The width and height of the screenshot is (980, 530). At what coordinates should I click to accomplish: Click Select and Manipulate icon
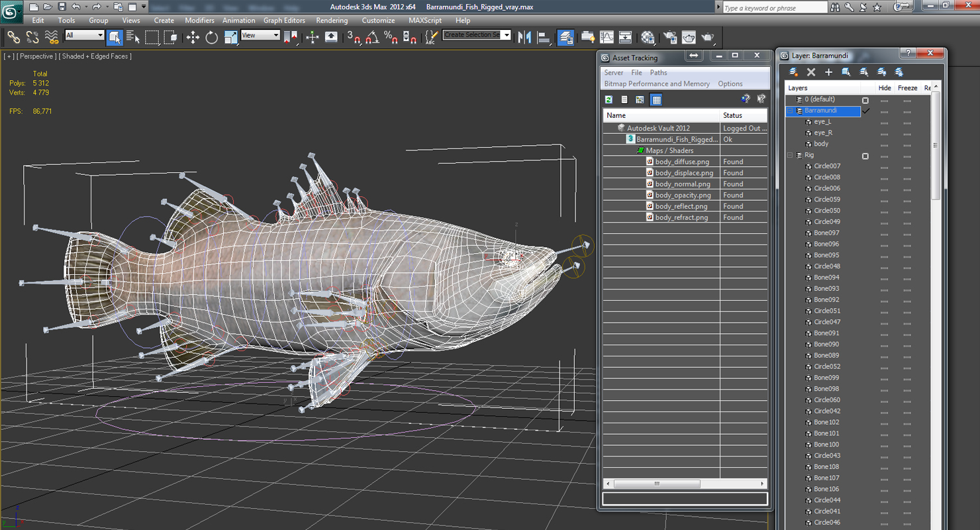[x=313, y=37]
